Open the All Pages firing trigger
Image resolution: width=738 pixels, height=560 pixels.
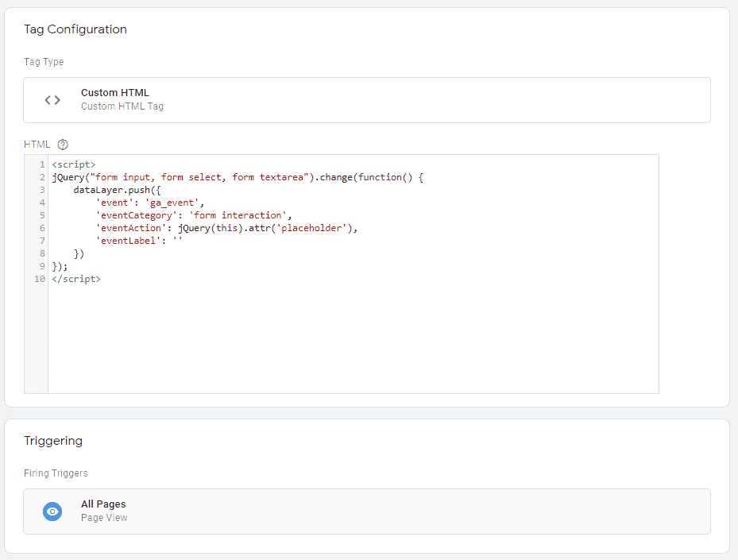pos(367,512)
